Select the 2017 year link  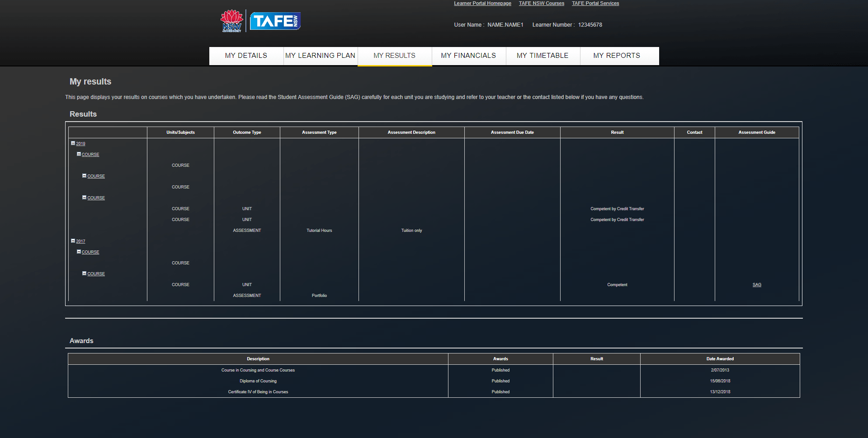click(x=81, y=241)
